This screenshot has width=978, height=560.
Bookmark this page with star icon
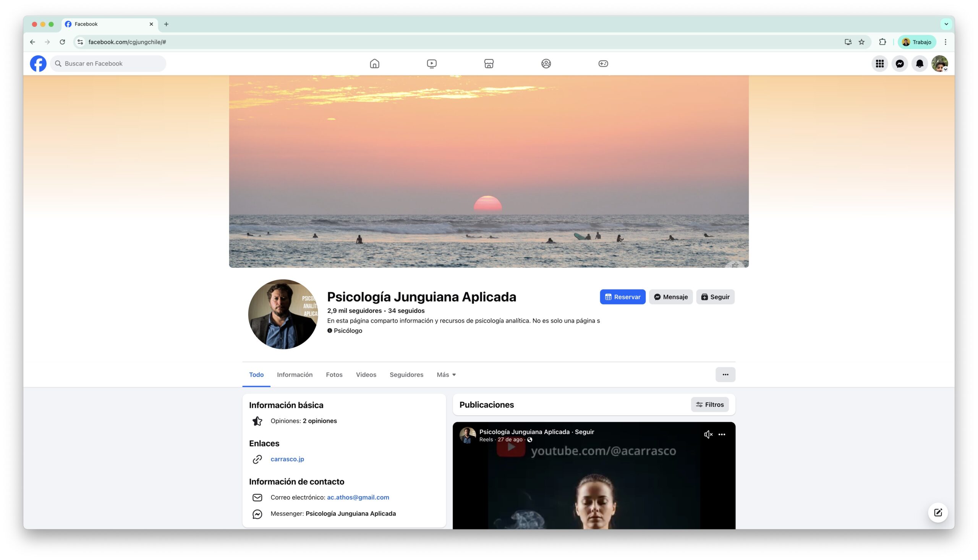[x=861, y=42]
